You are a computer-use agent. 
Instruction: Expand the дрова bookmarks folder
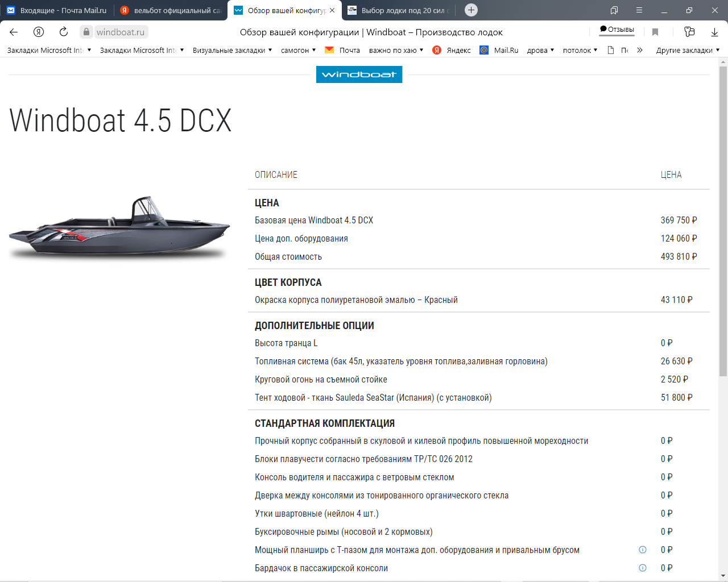coord(540,50)
